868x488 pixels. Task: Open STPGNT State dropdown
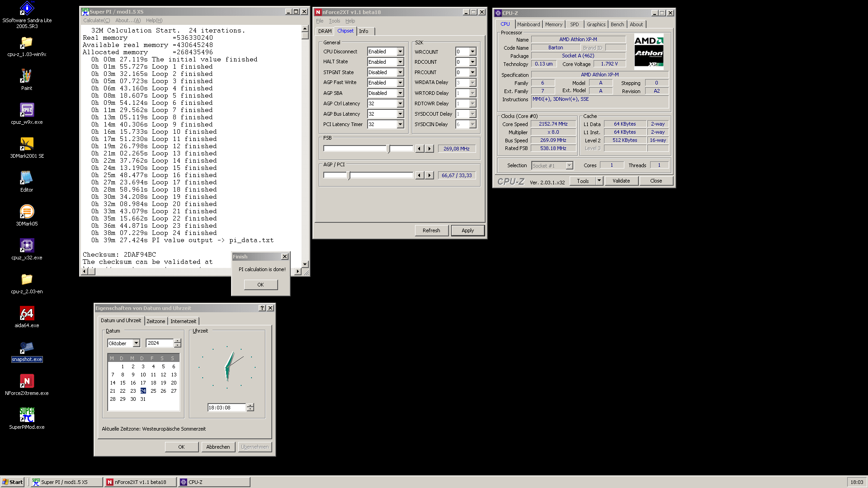click(x=400, y=72)
